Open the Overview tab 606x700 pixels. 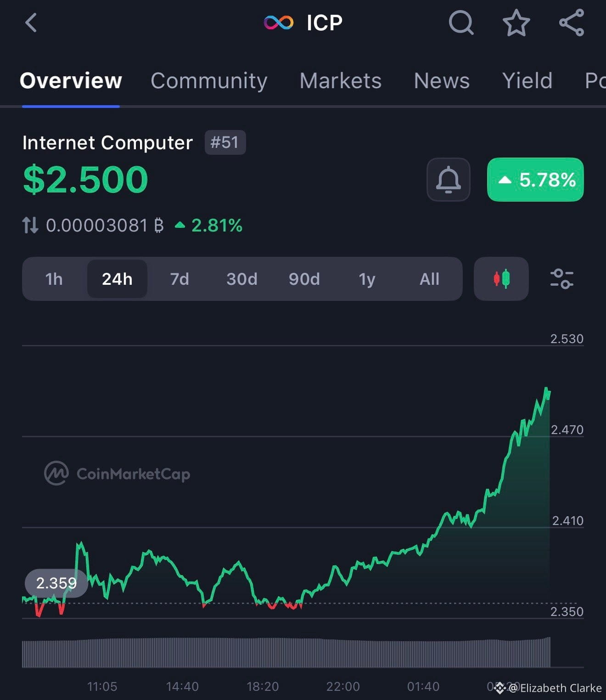click(71, 81)
